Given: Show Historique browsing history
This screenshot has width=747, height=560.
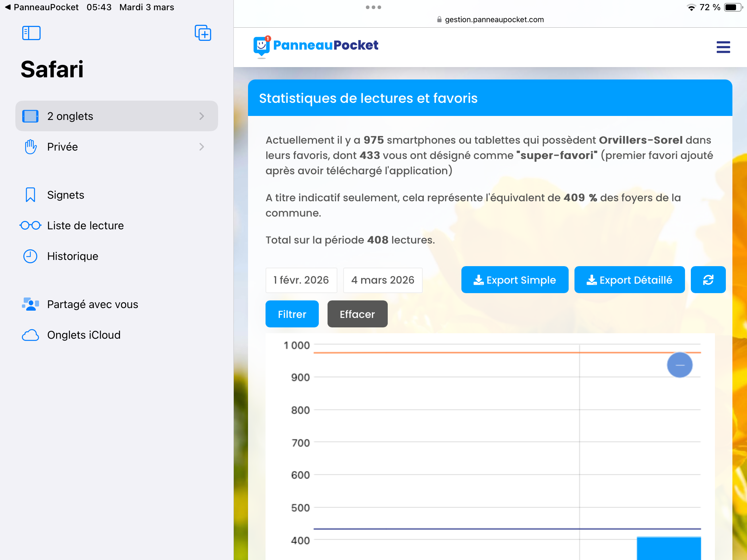Looking at the screenshot, I should [73, 256].
